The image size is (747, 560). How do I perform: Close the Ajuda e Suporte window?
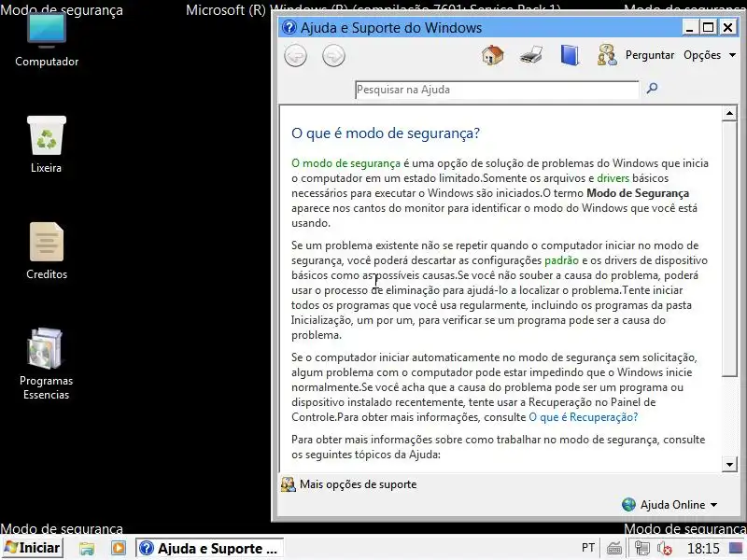pos(728,28)
